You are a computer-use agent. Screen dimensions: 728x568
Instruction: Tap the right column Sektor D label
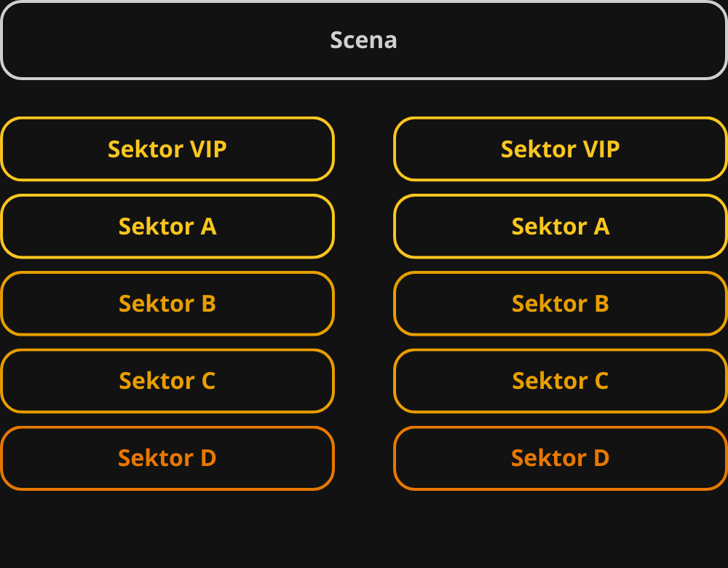coord(561,458)
